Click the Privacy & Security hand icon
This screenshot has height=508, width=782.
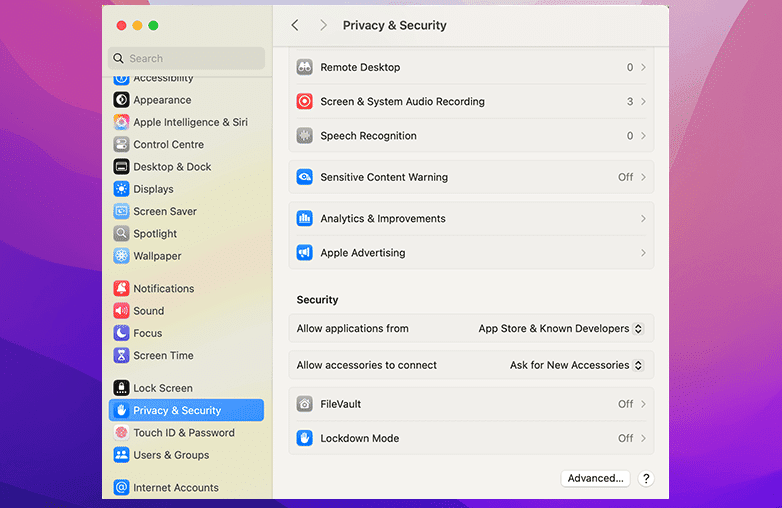point(121,410)
